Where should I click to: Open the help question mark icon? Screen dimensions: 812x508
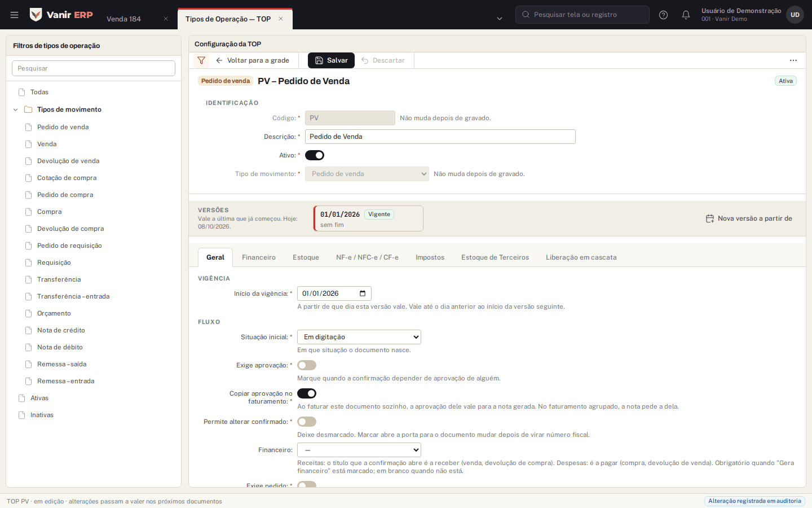tap(664, 15)
